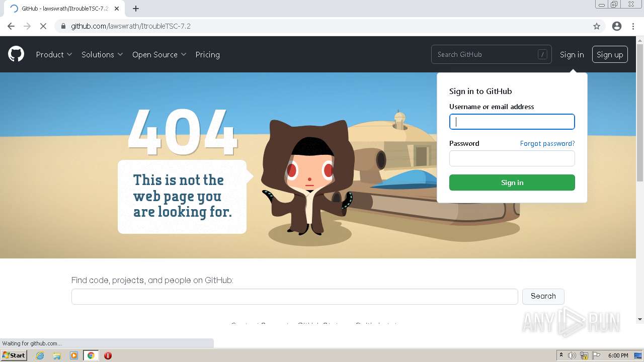This screenshot has width=644, height=362.
Task: Open Internet Explorer from the taskbar
Action: click(40, 355)
